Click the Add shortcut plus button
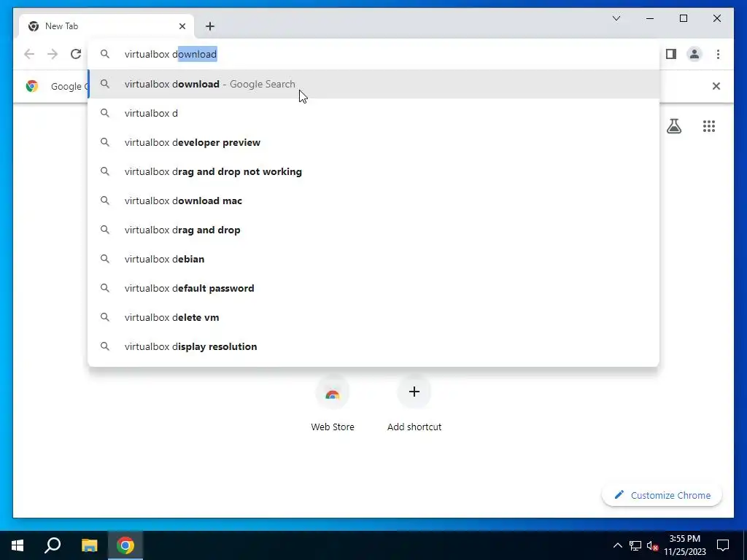747x560 pixels. pos(414,392)
